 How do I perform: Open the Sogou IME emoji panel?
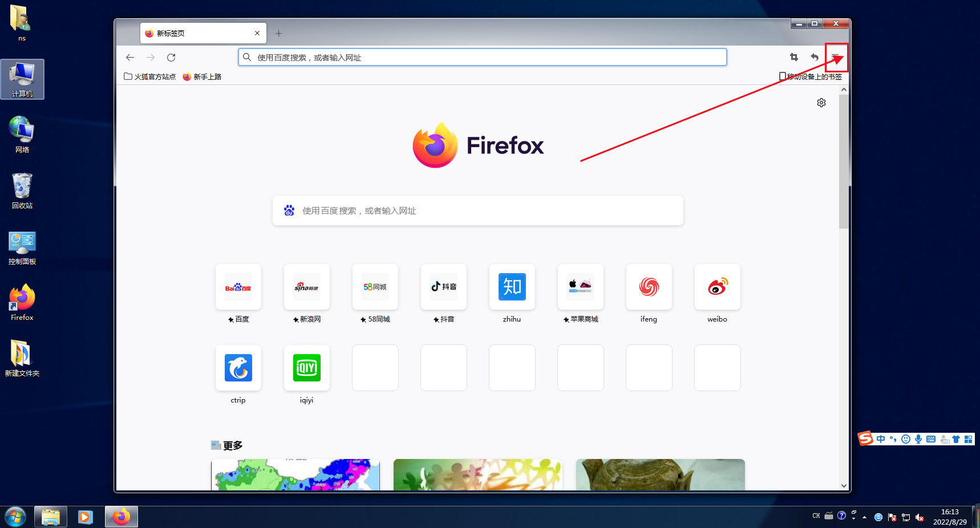click(906, 439)
